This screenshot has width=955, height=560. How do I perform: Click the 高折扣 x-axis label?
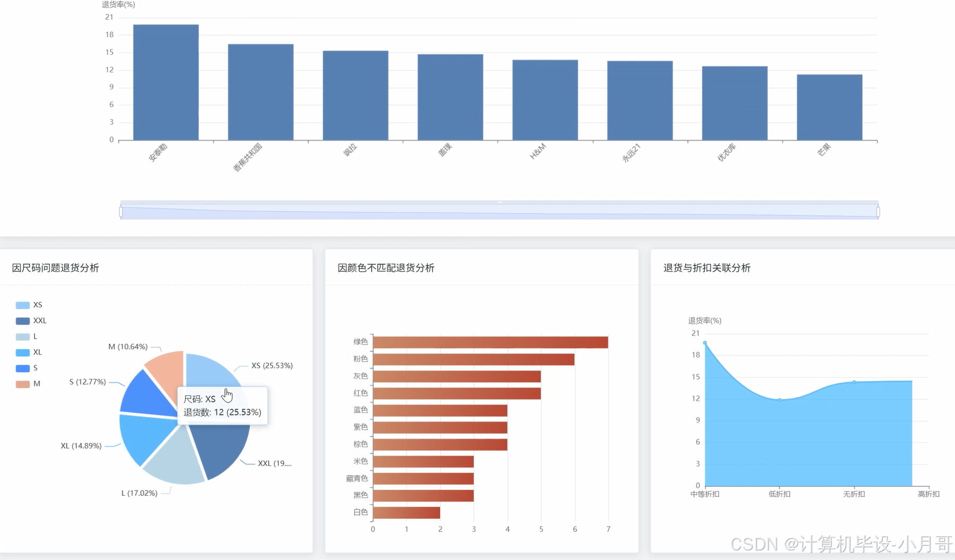928,494
